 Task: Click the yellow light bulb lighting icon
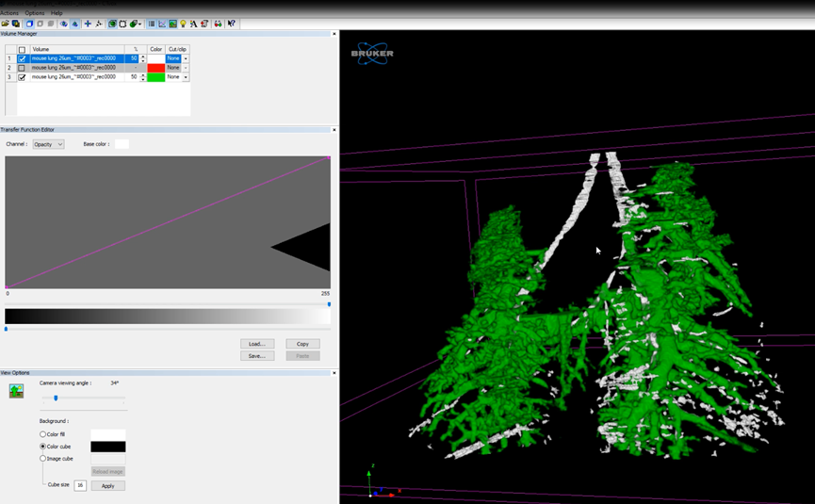(x=183, y=24)
